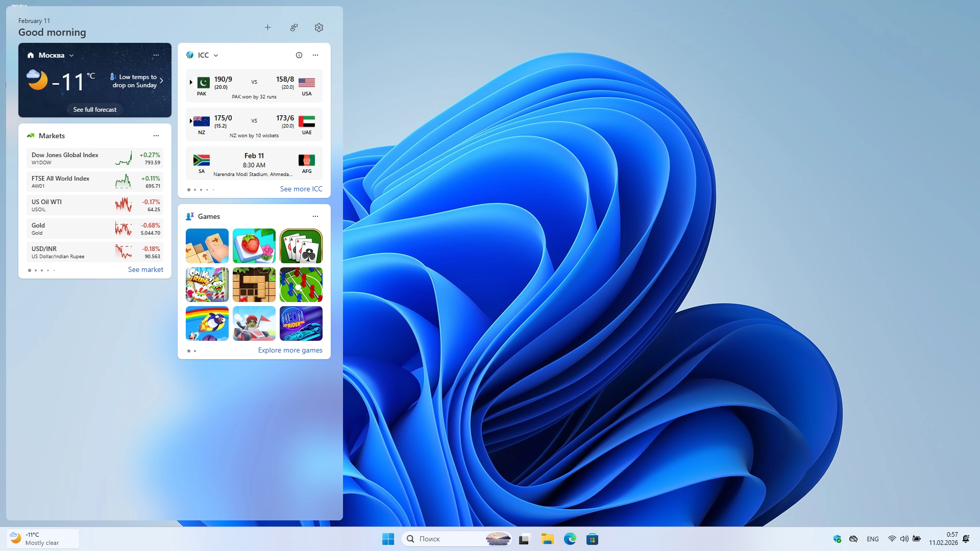Launch the Neon Rider game tile

(301, 323)
